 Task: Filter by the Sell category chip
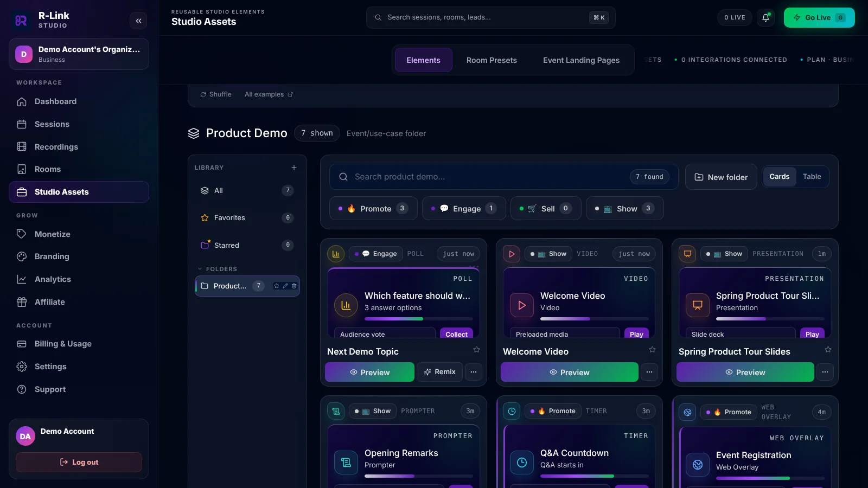pos(546,208)
